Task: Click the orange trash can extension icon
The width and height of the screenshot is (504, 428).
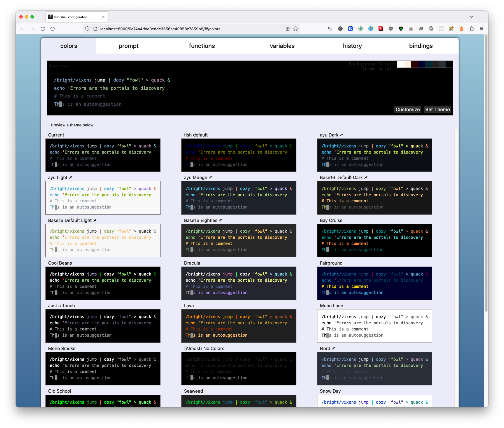Action: 461,29
